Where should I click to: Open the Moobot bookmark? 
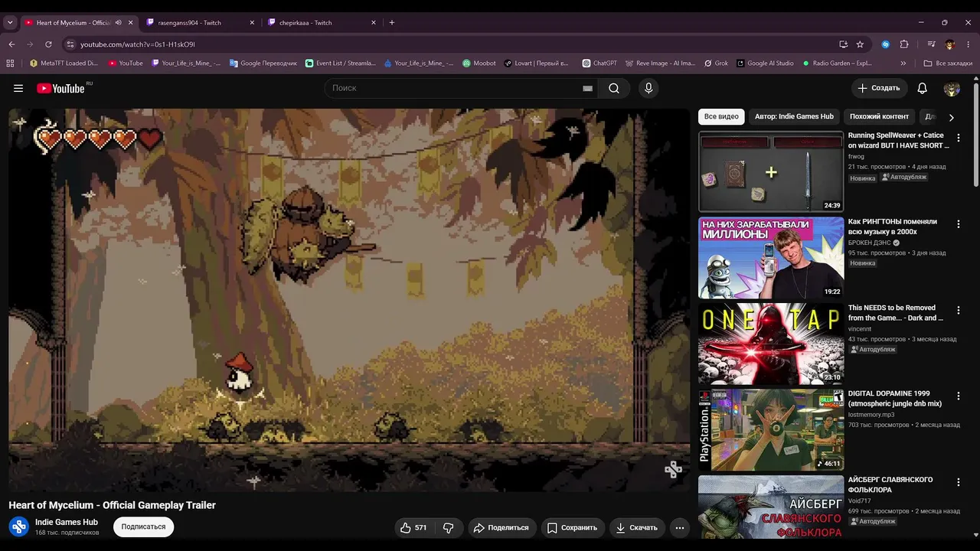(x=479, y=64)
